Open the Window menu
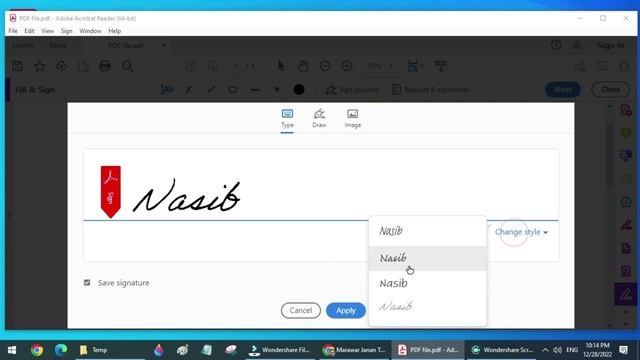 point(90,31)
